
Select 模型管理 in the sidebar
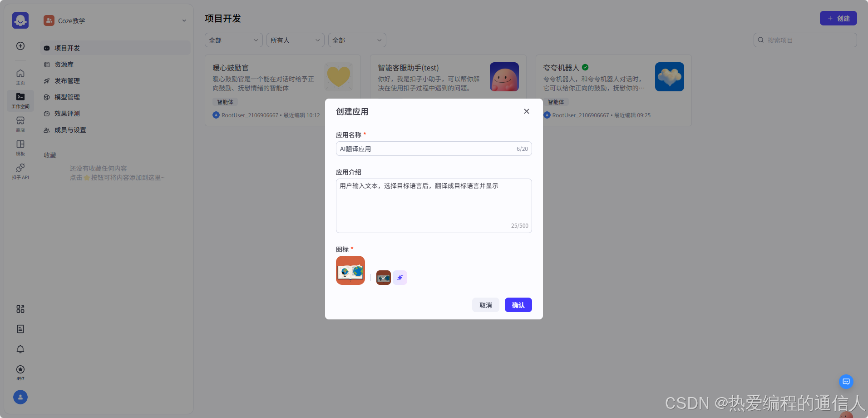(115, 97)
